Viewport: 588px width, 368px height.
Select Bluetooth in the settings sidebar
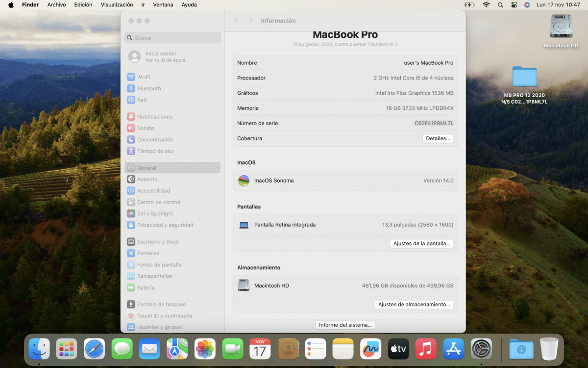(148, 88)
